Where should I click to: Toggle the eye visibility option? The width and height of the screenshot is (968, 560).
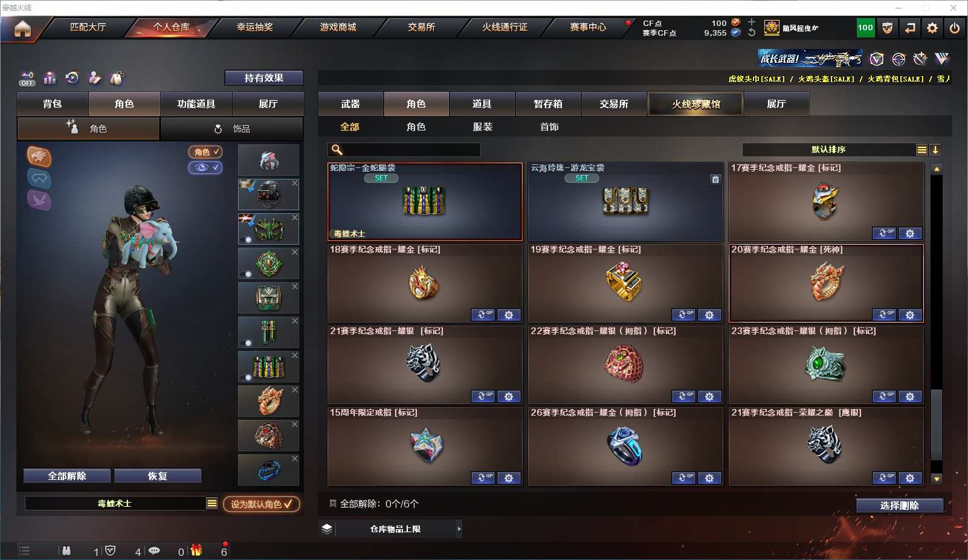click(x=205, y=167)
